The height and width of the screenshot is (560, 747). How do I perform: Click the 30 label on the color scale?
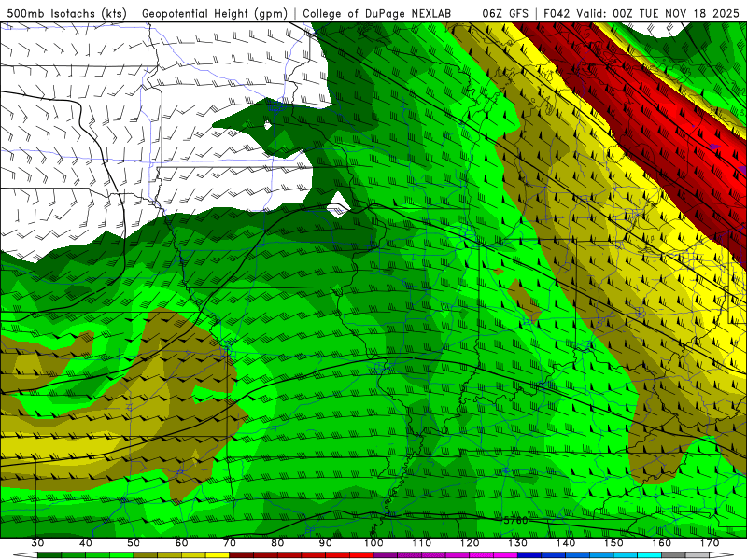coord(37,543)
